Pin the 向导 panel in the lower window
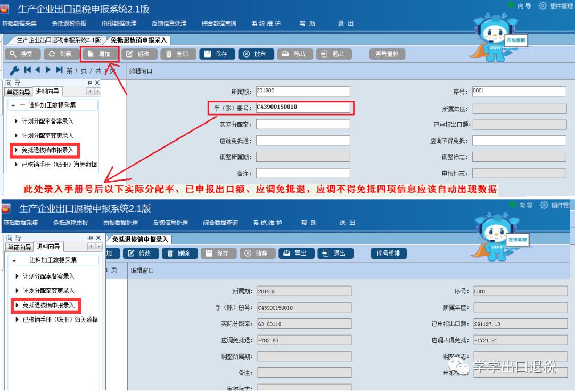The height and width of the screenshot is (392, 575). (91, 238)
